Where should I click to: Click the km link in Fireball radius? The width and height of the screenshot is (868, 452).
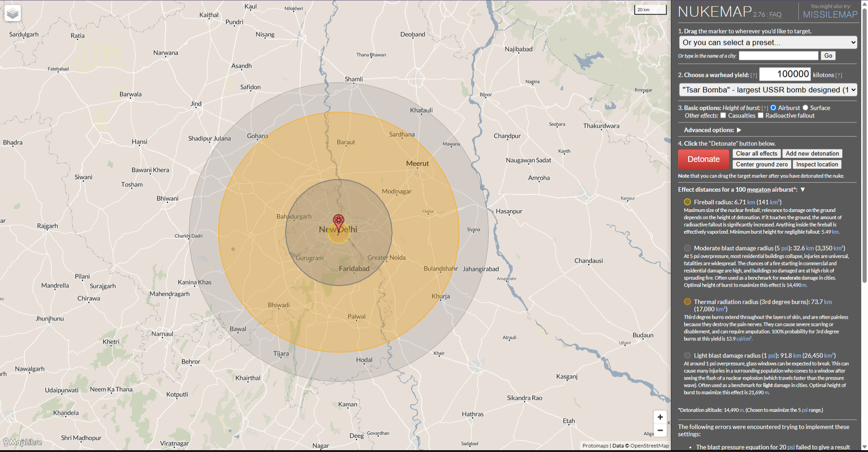[751, 202]
